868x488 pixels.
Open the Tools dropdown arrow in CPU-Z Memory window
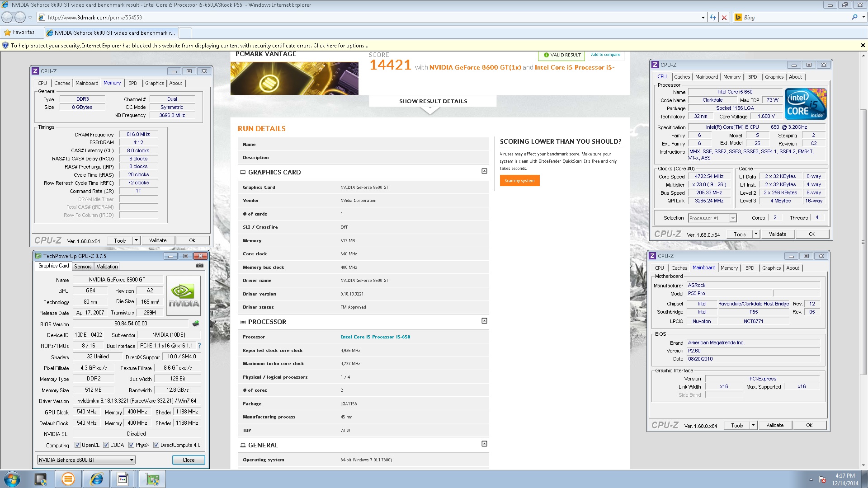[x=136, y=240]
